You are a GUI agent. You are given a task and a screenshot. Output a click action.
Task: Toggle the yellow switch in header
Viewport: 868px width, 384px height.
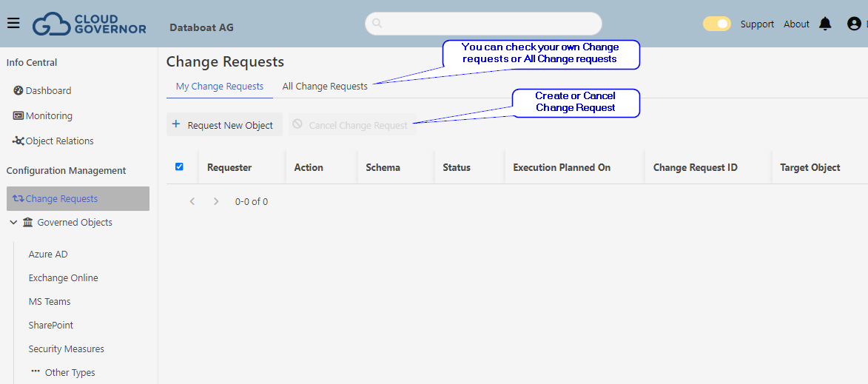[x=717, y=24]
